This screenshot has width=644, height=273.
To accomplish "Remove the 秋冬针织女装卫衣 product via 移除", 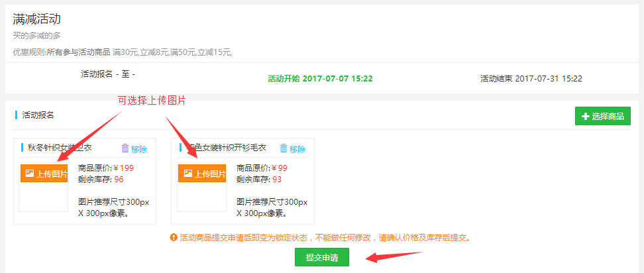I will click(x=134, y=149).
